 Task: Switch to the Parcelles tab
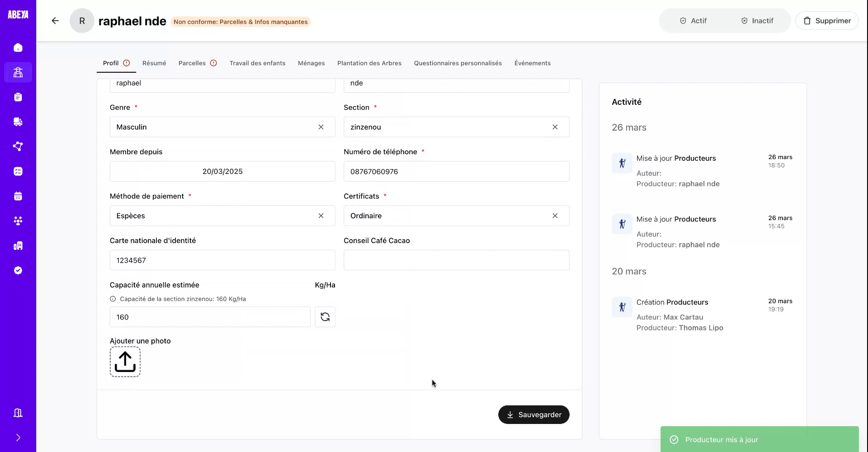(192, 63)
